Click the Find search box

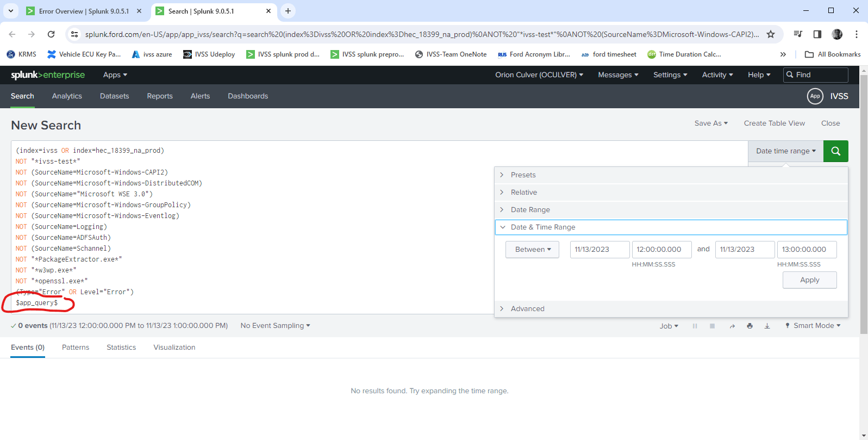point(816,75)
